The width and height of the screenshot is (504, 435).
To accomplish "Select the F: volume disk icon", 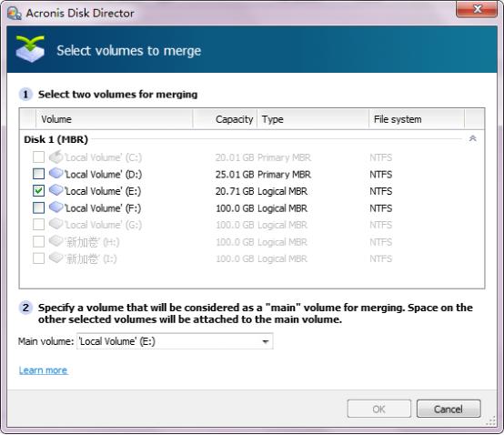I will (x=55, y=207).
